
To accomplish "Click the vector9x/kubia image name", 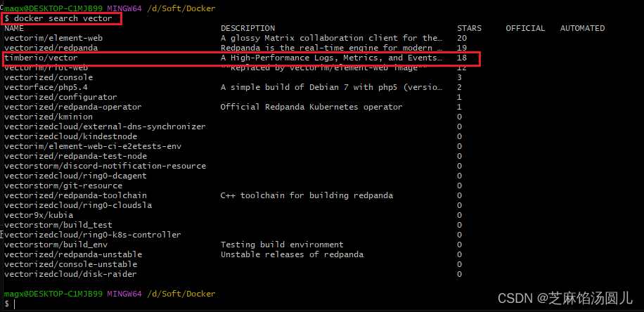I will coord(39,216).
